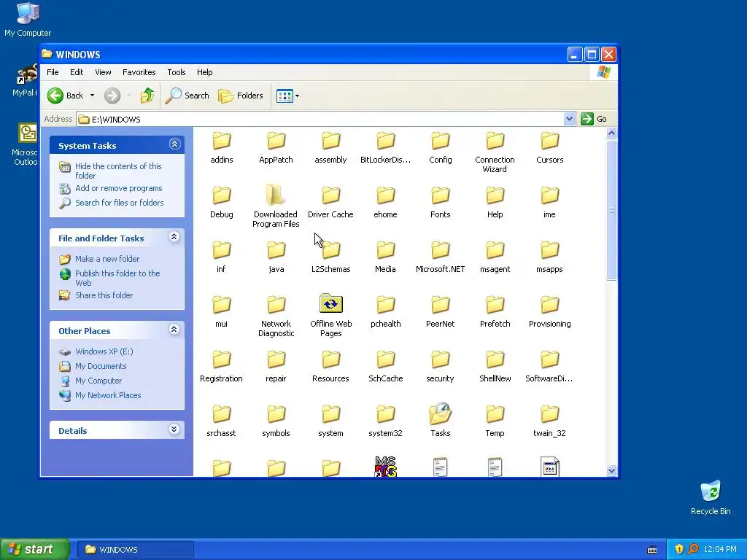747x560 pixels.
Task: Click the security shield tray icon
Action: click(x=679, y=550)
